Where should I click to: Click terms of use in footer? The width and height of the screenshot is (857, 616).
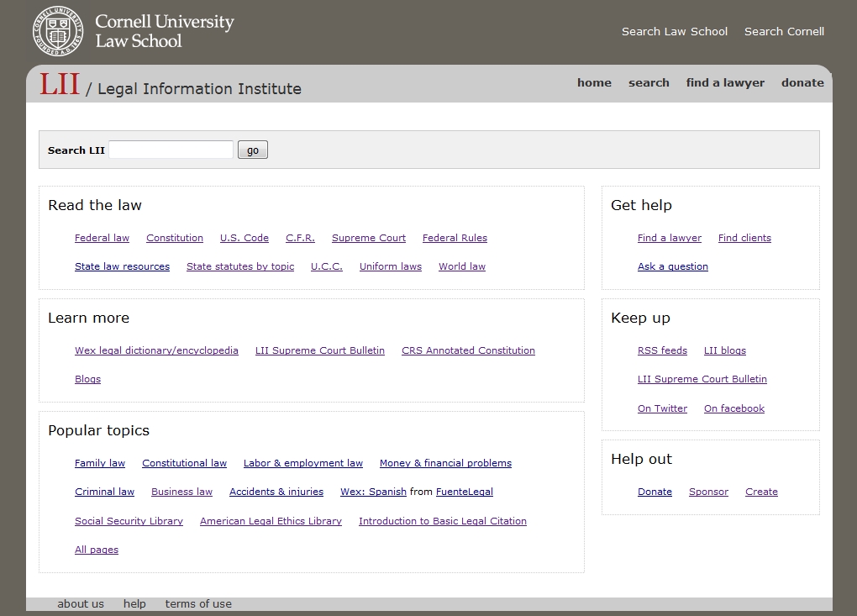tap(198, 603)
